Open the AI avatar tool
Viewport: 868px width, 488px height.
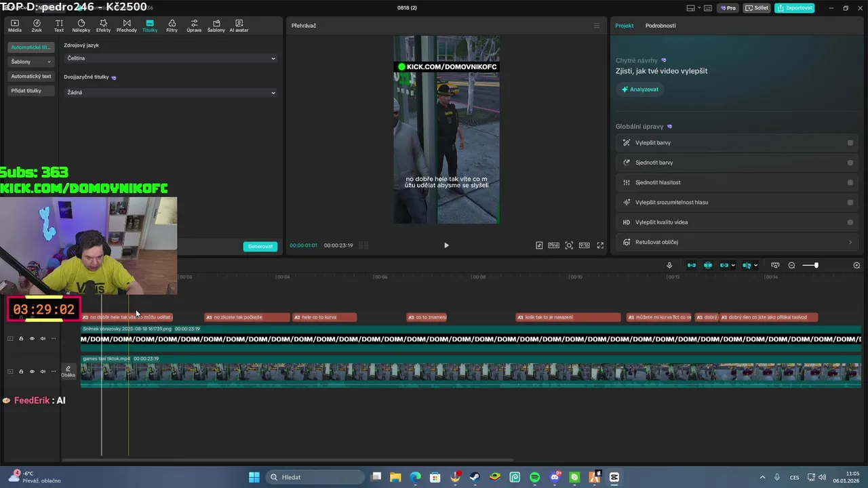[239, 26]
